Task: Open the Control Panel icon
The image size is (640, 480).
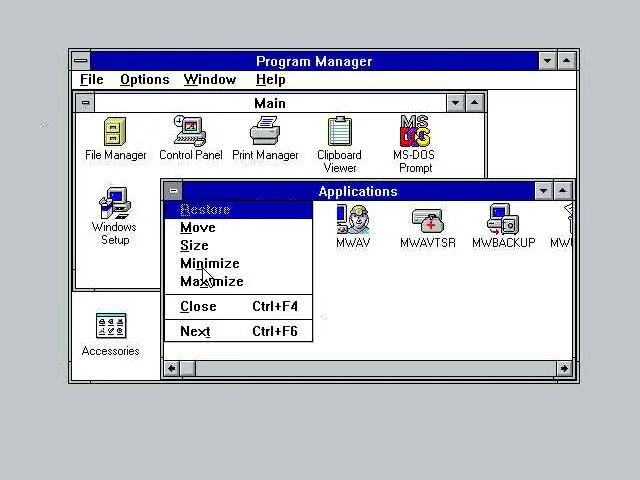Action: click(x=191, y=139)
